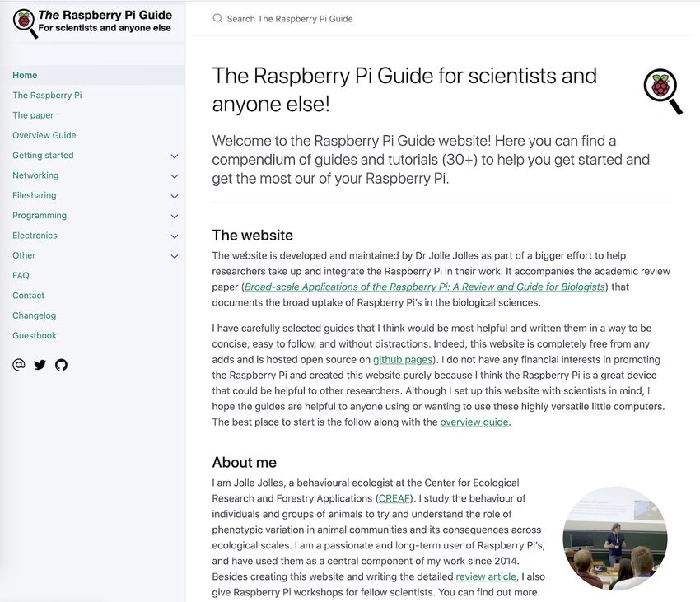The image size is (700, 602).
Task: Click 'The Raspberry Pi Guide' site title
Action: [105, 15]
